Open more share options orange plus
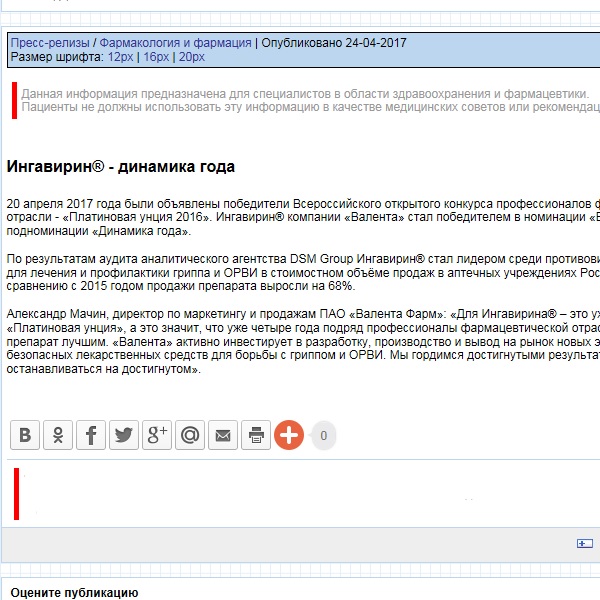 coord(289,435)
